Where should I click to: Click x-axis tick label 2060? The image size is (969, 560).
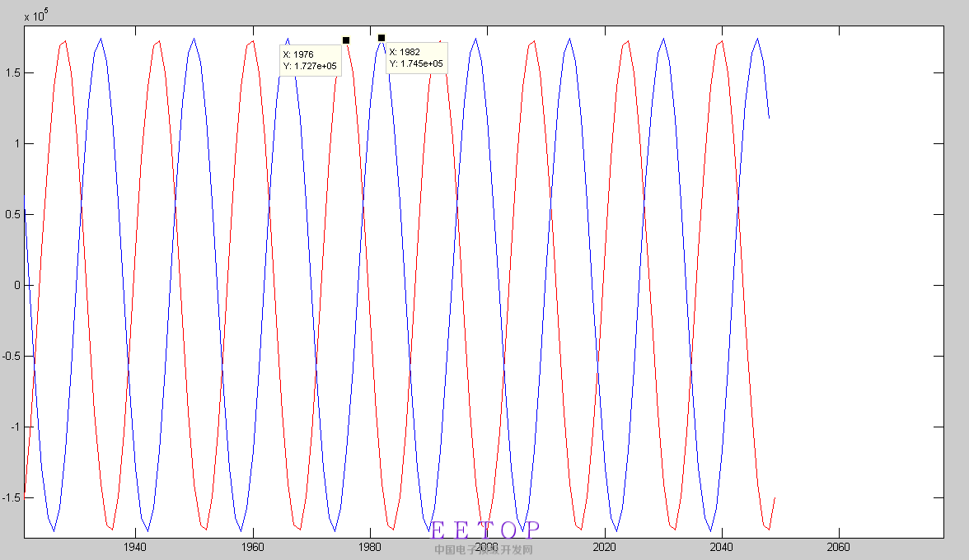pyautogui.click(x=838, y=547)
